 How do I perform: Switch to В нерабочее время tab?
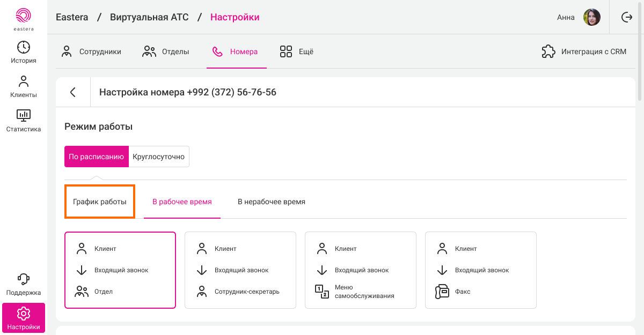(x=272, y=202)
